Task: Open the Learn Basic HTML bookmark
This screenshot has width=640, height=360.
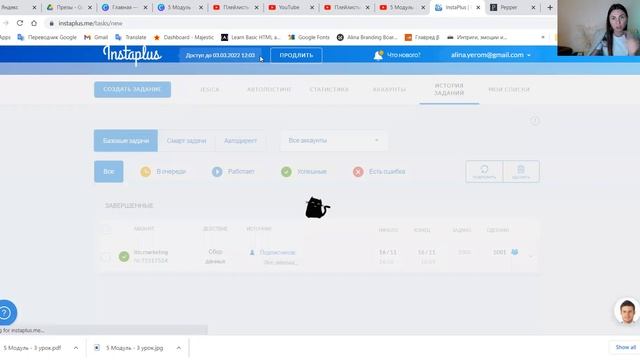Action: point(251,37)
